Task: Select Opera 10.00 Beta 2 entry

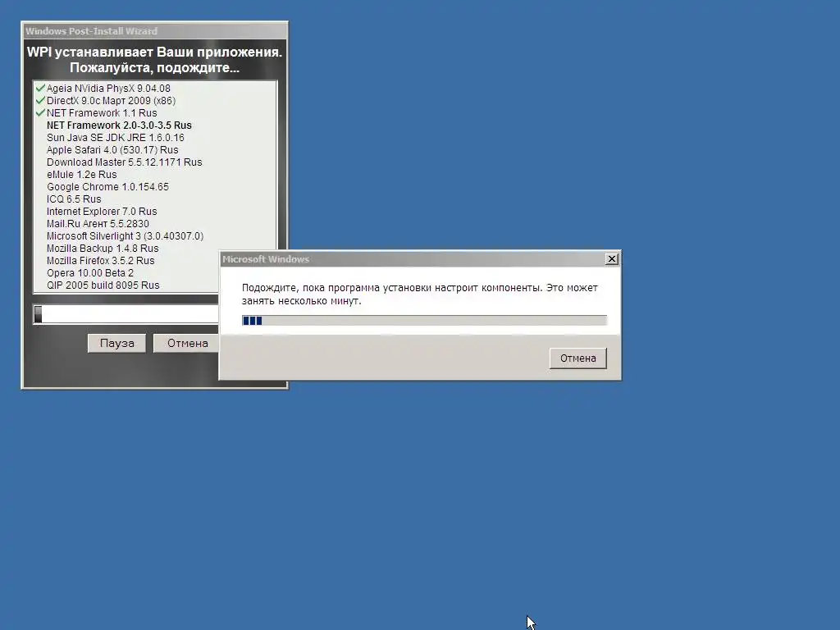Action: pyautogui.click(x=90, y=273)
